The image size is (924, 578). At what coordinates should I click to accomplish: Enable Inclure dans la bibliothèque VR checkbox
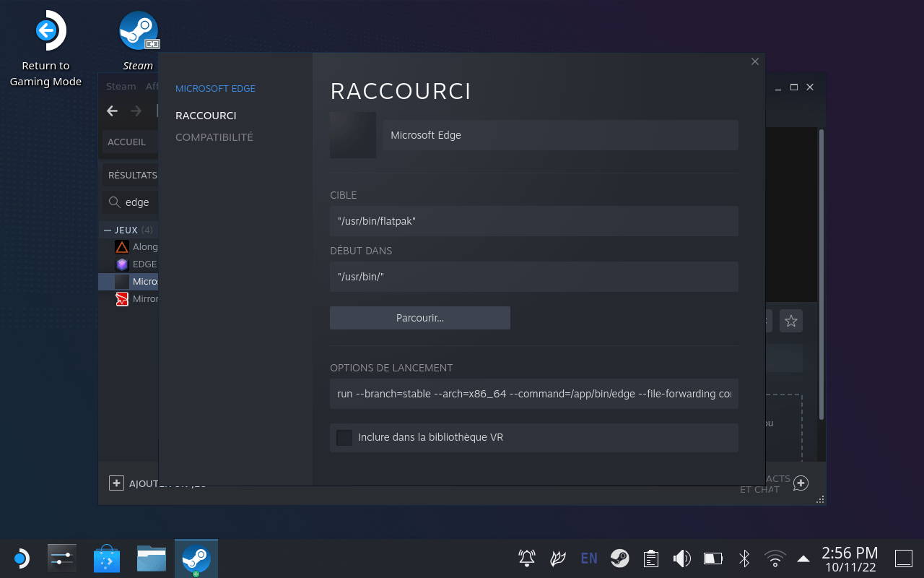(x=344, y=438)
